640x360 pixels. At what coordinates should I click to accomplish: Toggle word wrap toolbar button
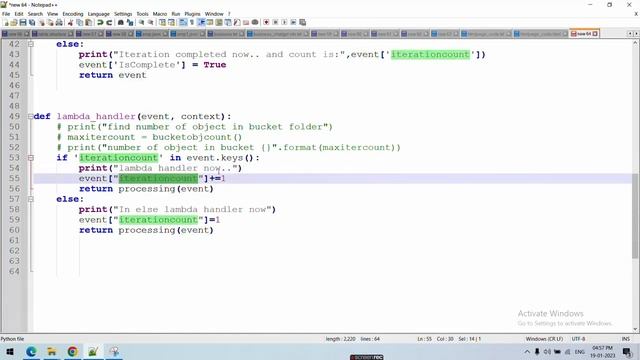click(x=183, y=22)
